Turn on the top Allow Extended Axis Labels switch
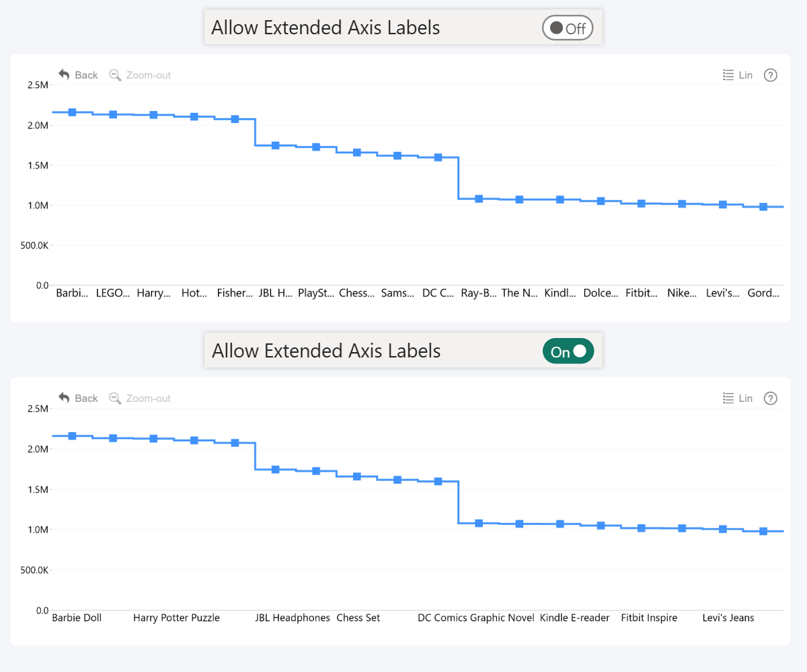 click(567, 28)
